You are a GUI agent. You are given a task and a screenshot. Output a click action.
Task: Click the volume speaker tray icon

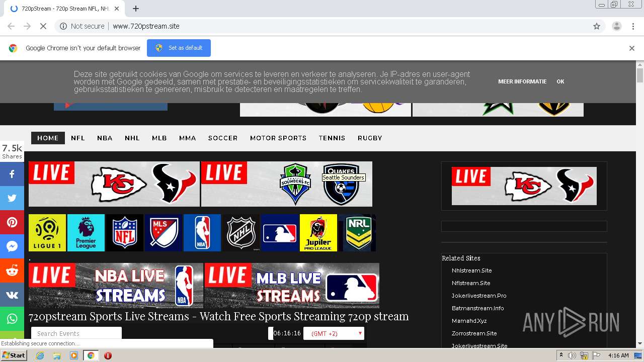pos(572,355)
